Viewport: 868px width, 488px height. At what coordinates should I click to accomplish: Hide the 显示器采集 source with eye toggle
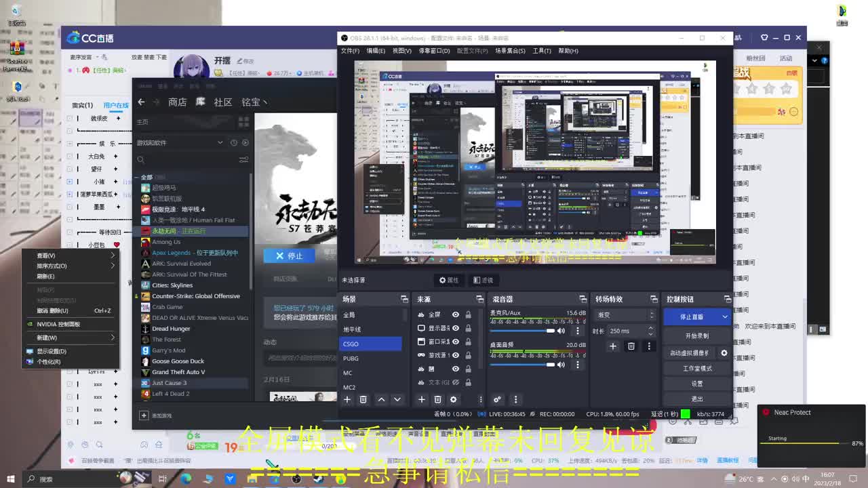coord(456,328)
